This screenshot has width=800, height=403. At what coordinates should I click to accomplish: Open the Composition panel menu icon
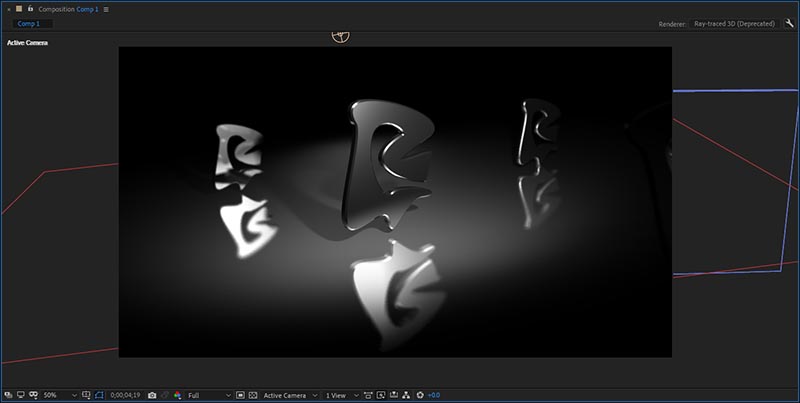[x=106, y=9]
